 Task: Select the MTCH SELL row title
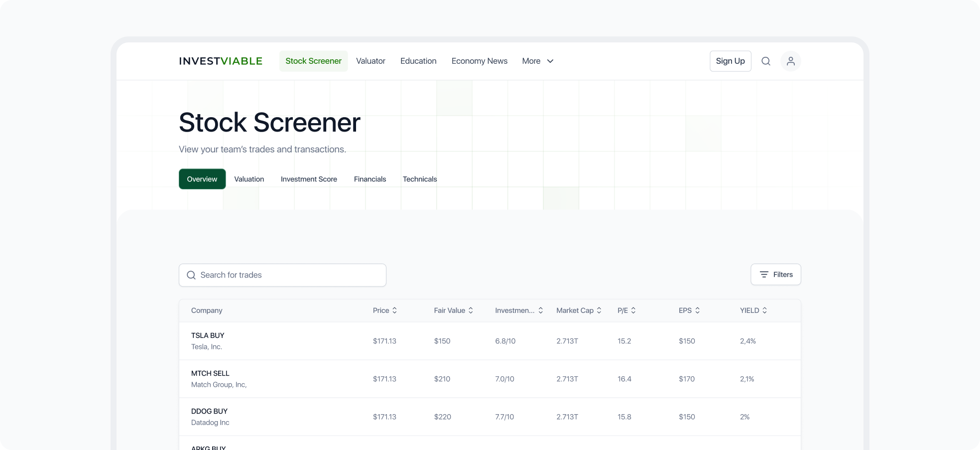pyautogui.click(x=210, y=373)
